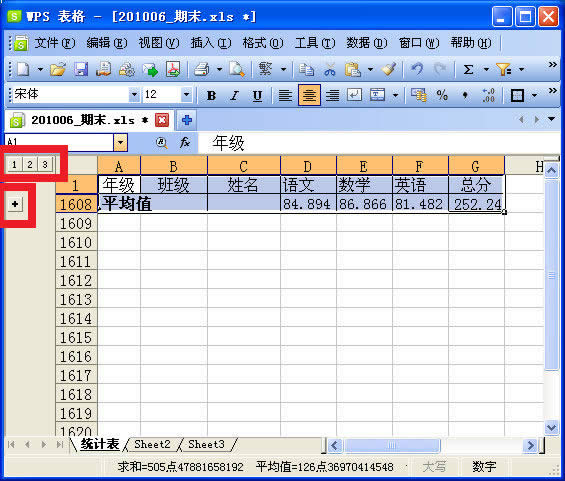The height and width of the screenshot is (481, 565).
Task: Toggle center alignment button
Action: [x=309, y=95]
